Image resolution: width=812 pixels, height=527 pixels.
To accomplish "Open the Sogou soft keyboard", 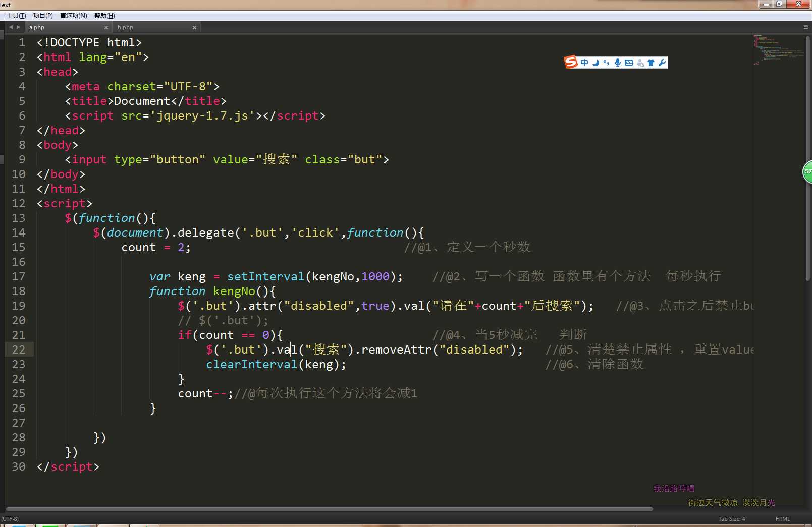I will [629, 63].
